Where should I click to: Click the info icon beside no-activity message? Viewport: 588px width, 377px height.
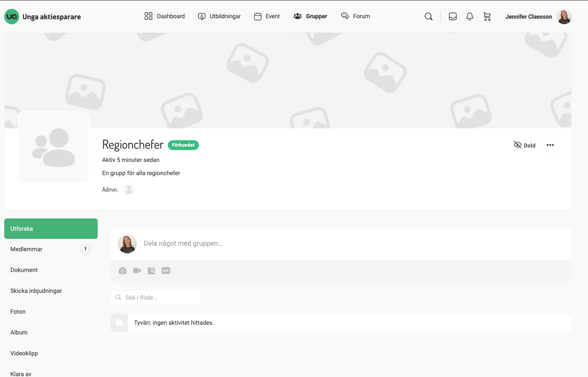click(x=119, y=323)
